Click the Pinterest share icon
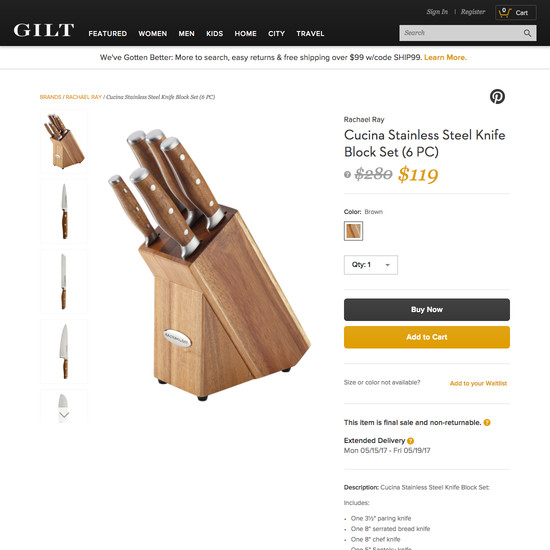Screen dimensions: 550x550 (x=497, y=96)
